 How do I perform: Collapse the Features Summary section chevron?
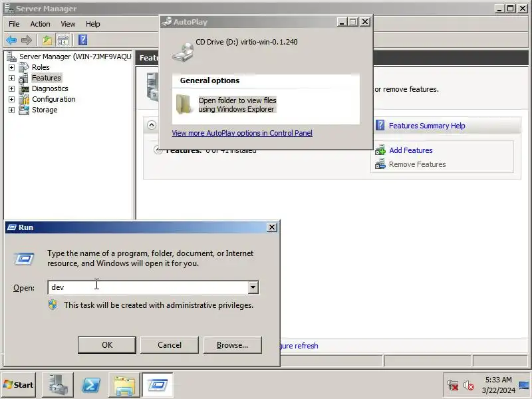coord(152,125)
